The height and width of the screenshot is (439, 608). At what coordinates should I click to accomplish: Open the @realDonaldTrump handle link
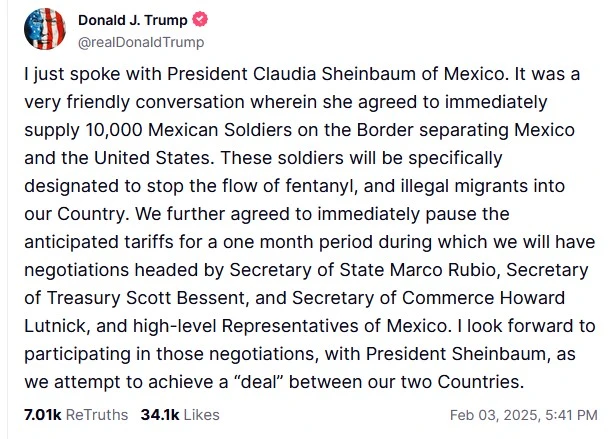pyautogui.click(x=140, y=42)
